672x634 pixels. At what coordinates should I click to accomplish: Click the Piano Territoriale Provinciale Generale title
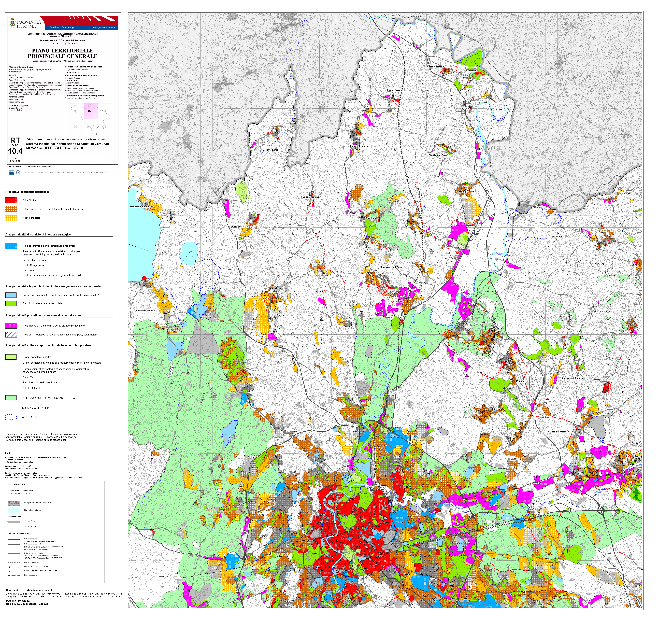pos(63,53)
